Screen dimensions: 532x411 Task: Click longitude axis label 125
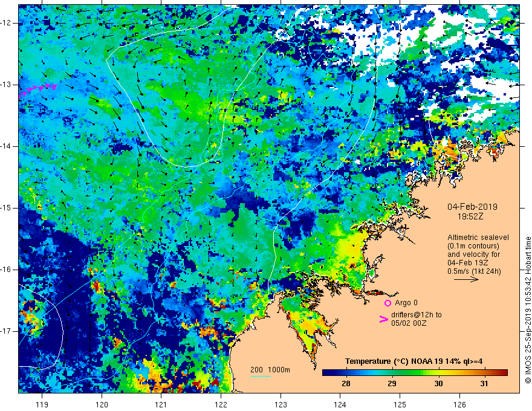coord(400,404)
